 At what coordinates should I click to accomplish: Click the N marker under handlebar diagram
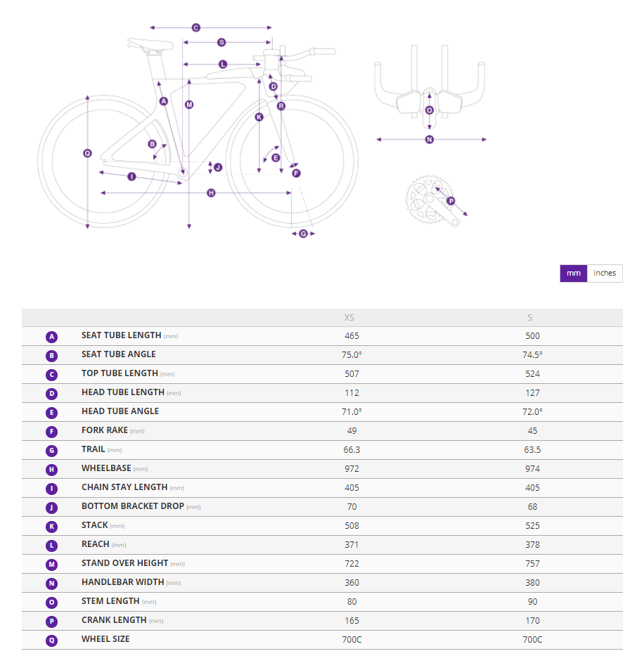[x=430, y=139]
